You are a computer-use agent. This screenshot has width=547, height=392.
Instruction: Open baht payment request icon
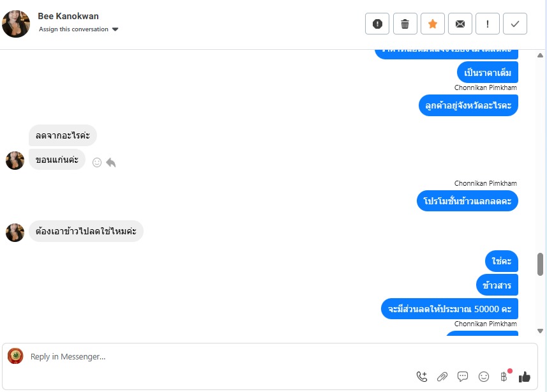(x=504, y=377)
